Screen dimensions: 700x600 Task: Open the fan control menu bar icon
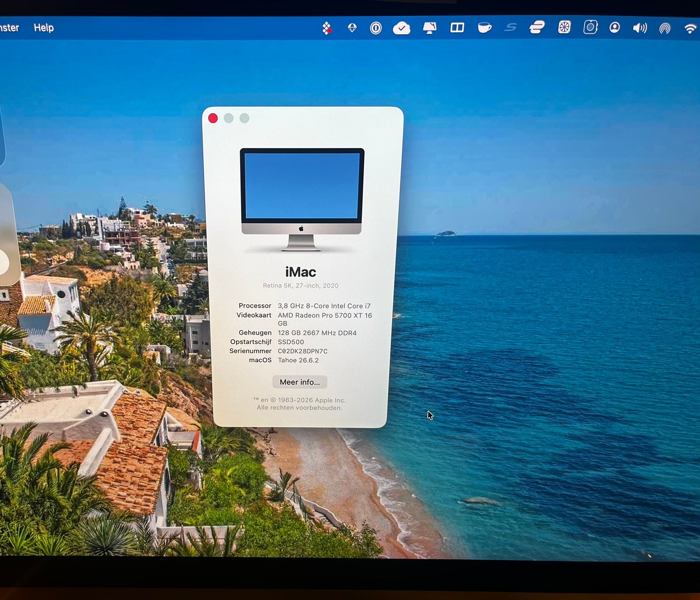pos(564,28)
